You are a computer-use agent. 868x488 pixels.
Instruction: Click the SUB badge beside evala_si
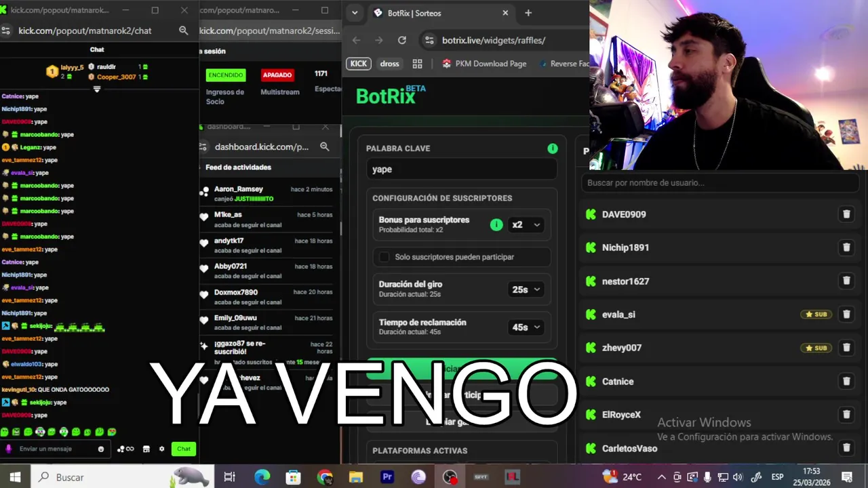point(816,314)
